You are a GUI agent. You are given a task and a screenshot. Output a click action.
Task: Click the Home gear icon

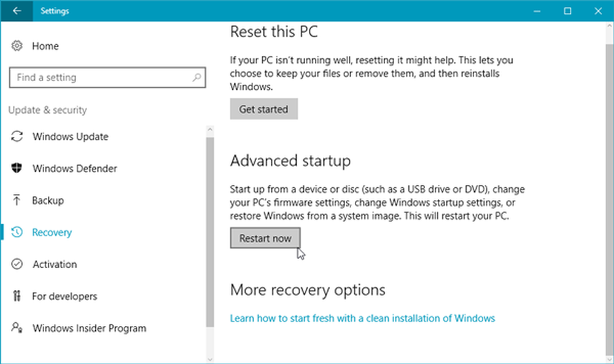(17, 46)
